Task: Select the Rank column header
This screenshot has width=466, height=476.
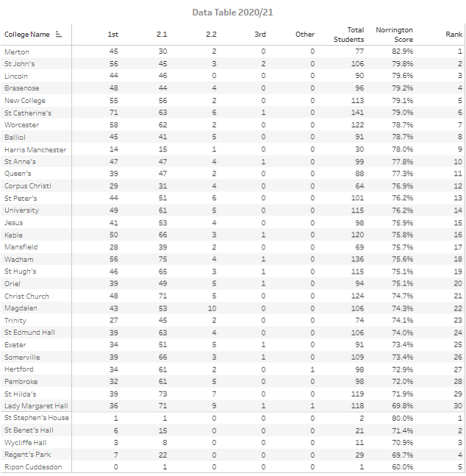Action: [x=454, y=35]
